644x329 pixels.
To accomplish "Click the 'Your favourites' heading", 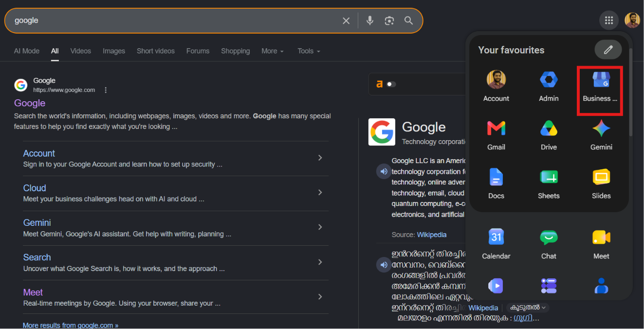I will 511,50.
